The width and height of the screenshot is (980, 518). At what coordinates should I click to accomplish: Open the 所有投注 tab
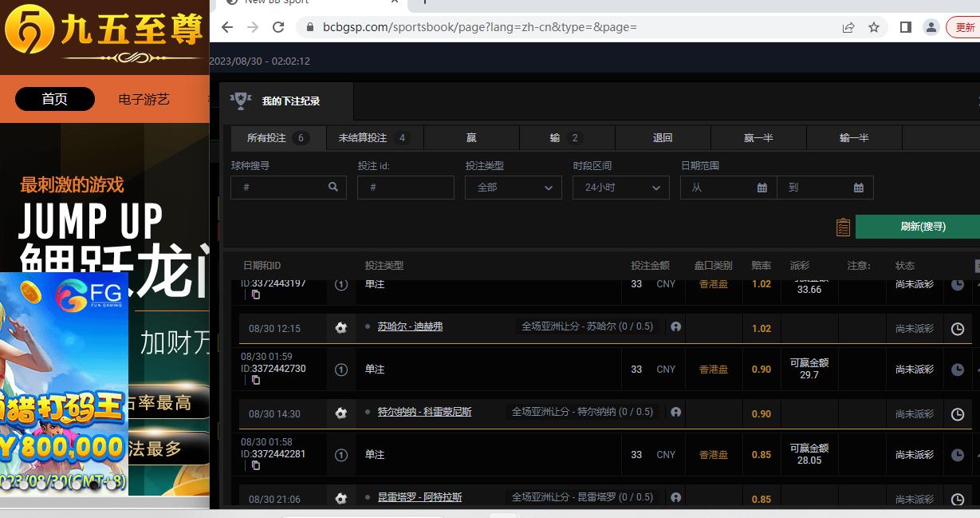pos(278,138)
